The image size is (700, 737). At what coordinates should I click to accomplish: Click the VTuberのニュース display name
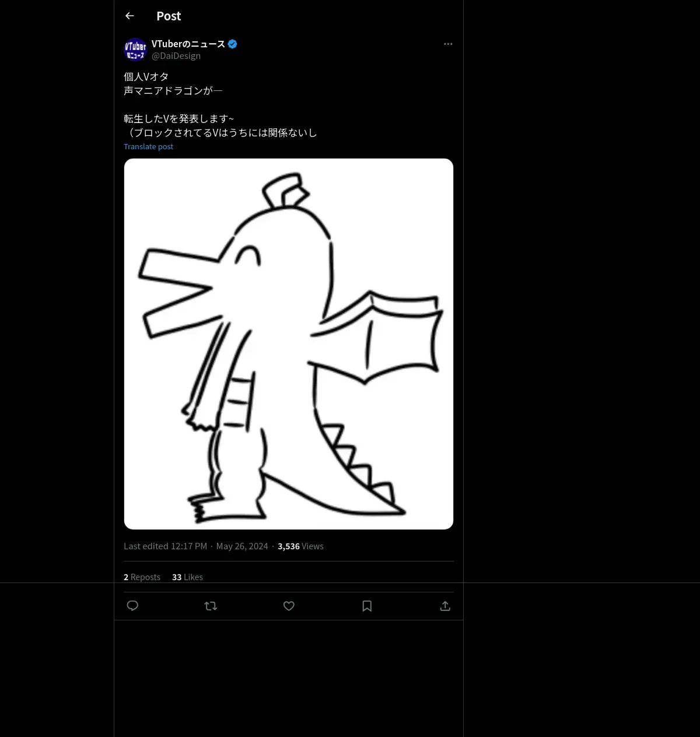188,44
